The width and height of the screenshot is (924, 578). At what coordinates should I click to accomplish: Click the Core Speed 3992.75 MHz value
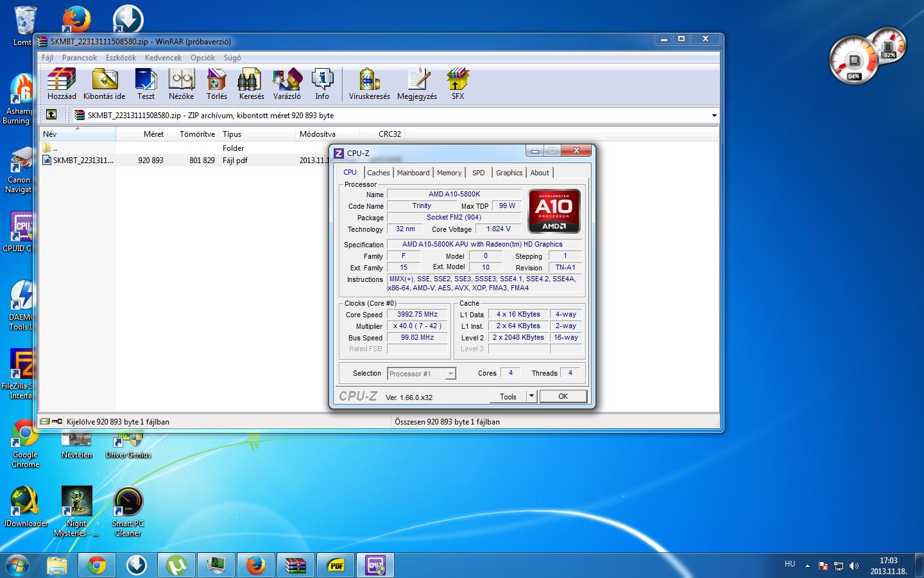[417, 315]
